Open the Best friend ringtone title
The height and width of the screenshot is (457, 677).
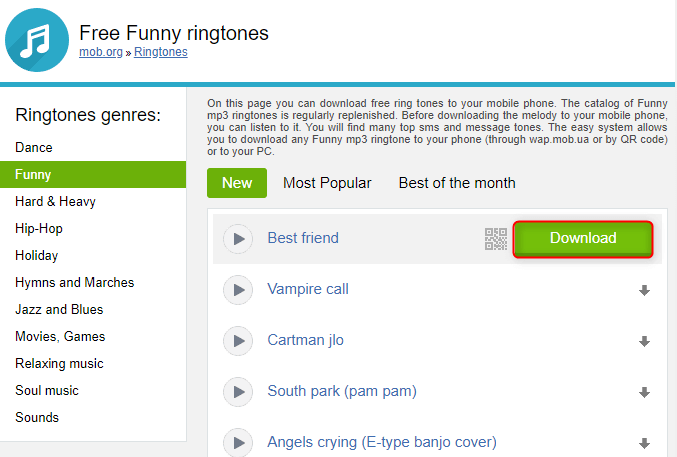[x=303, y=238]
